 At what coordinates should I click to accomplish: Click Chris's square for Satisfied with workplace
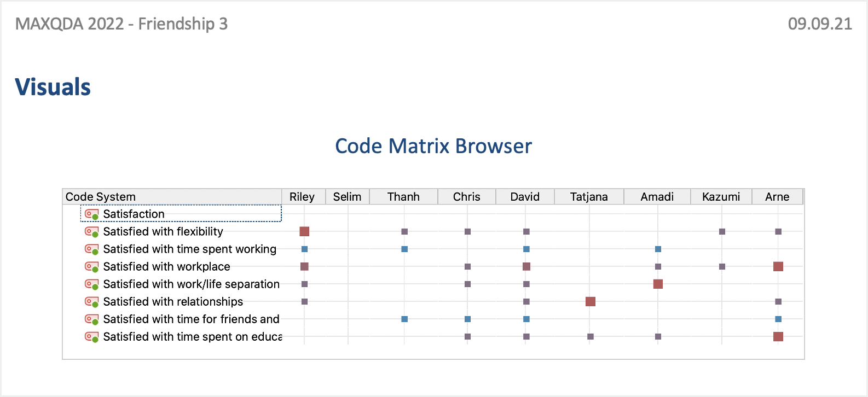click(x=467, y=266)
